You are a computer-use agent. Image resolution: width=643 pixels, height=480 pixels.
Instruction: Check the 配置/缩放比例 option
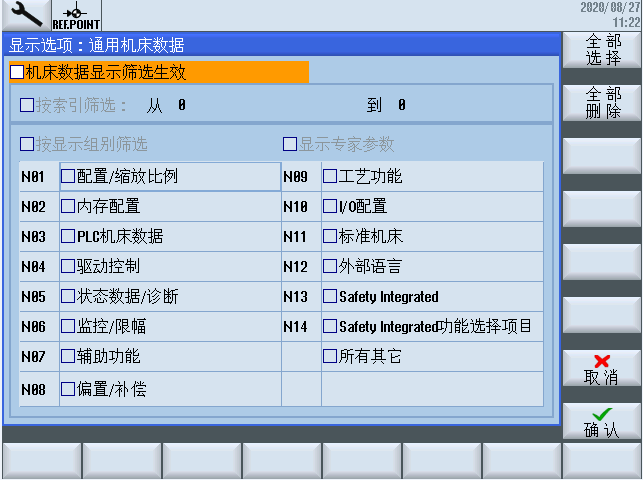[68, 177]
